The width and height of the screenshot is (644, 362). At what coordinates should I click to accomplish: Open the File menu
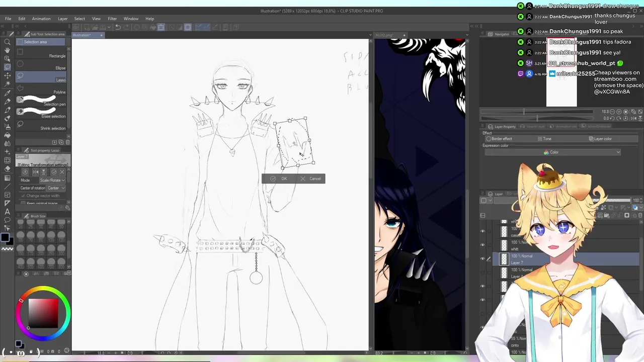(8, 19)
